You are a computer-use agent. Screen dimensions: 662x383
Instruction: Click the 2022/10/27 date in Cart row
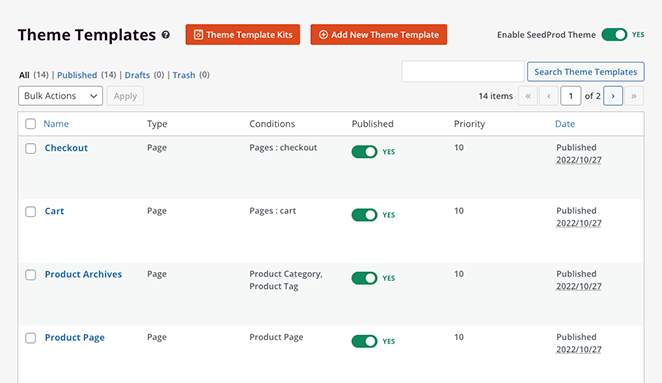pos(579,223)
